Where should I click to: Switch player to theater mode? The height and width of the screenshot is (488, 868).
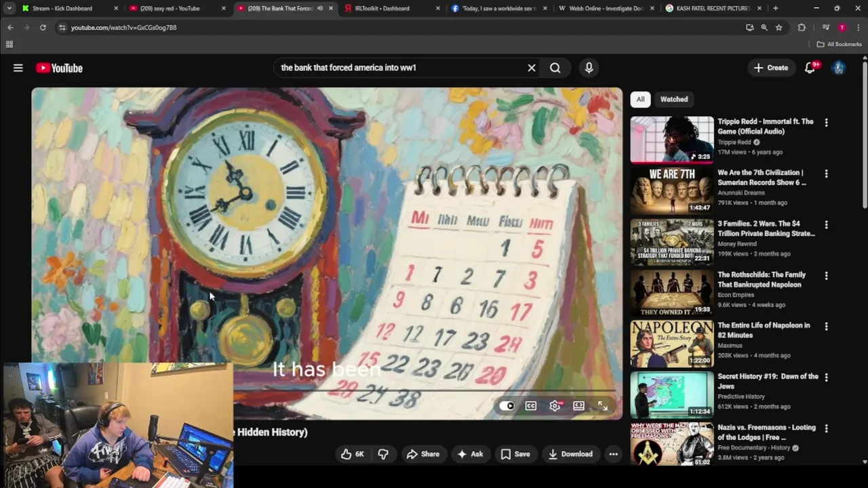[578, 406]
